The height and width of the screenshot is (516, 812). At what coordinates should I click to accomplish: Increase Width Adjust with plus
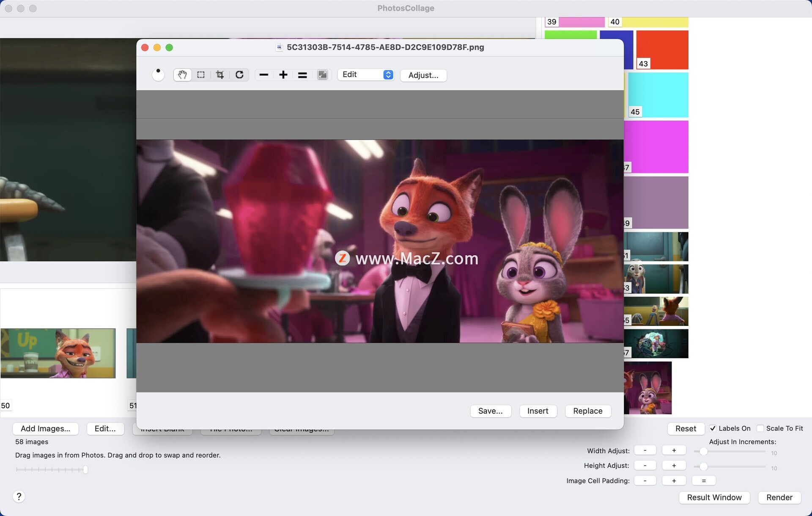674,450
